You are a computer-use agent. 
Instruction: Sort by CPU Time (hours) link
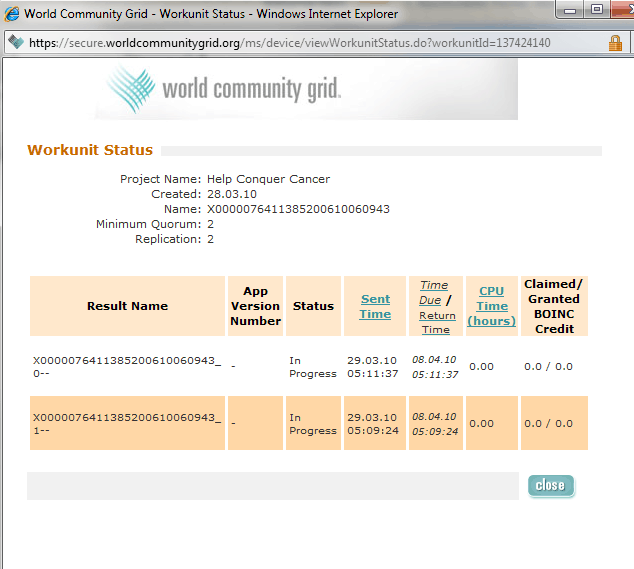(x=491, y=306)
